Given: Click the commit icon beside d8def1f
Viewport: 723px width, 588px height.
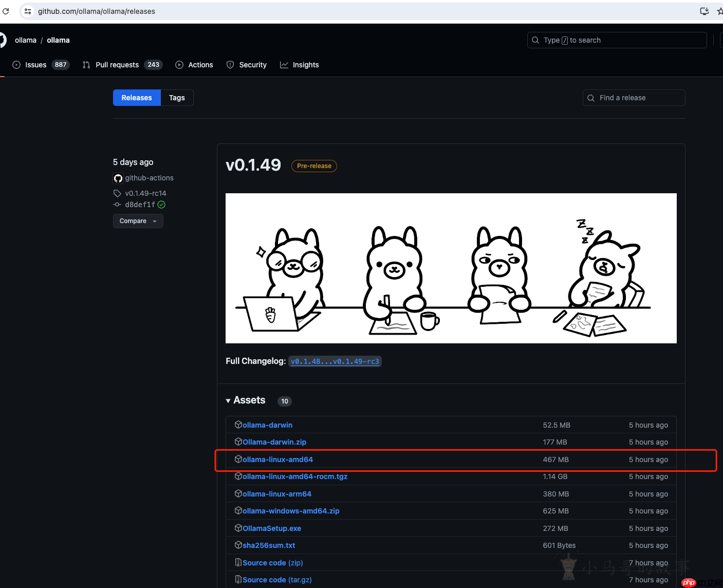Looking at the screenshot, I should [117, 204].
